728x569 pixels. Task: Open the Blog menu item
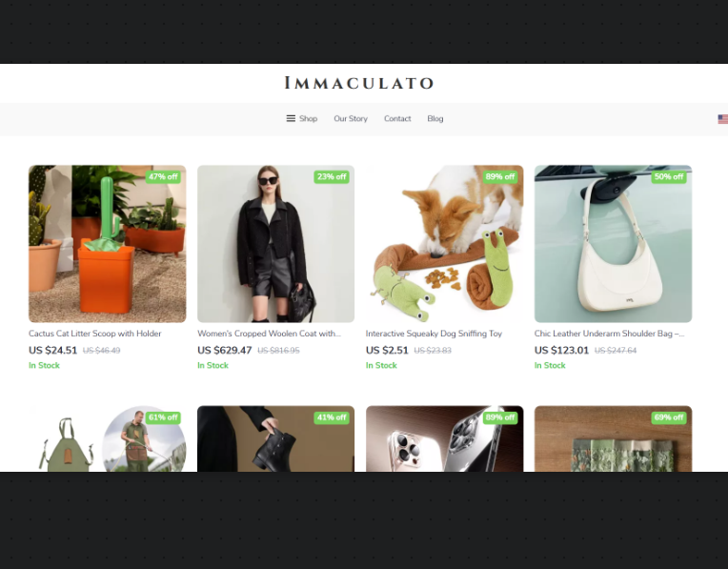pos(435,118)
